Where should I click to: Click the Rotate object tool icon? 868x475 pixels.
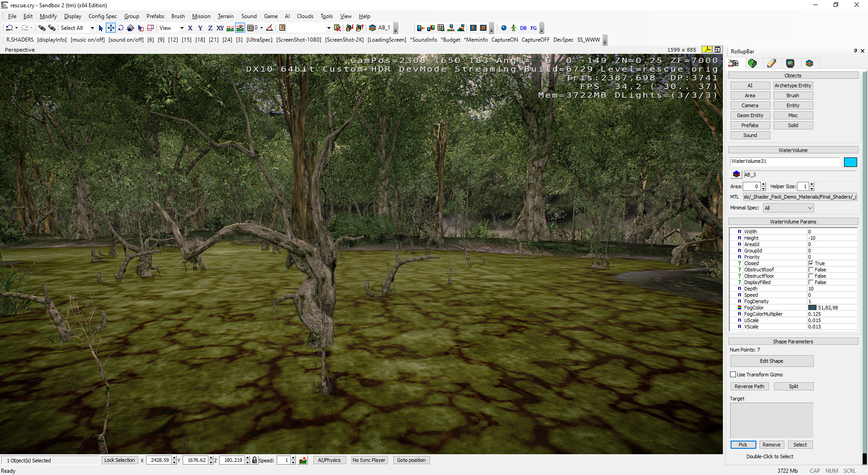tap(121, 28)
